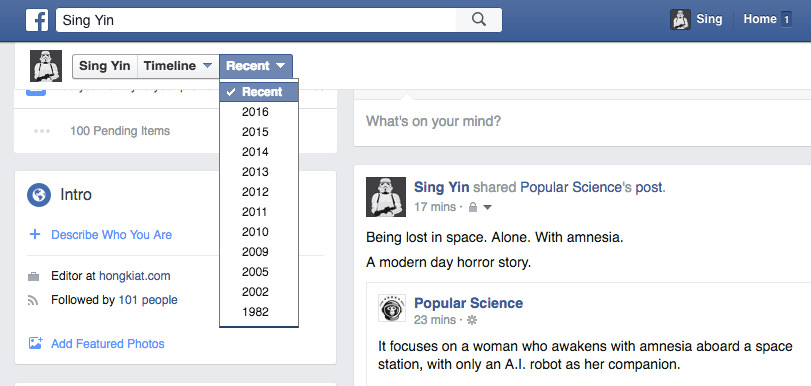811x386 pixels.
Task: Expand the Timeline dropdown
Action: 178,66
